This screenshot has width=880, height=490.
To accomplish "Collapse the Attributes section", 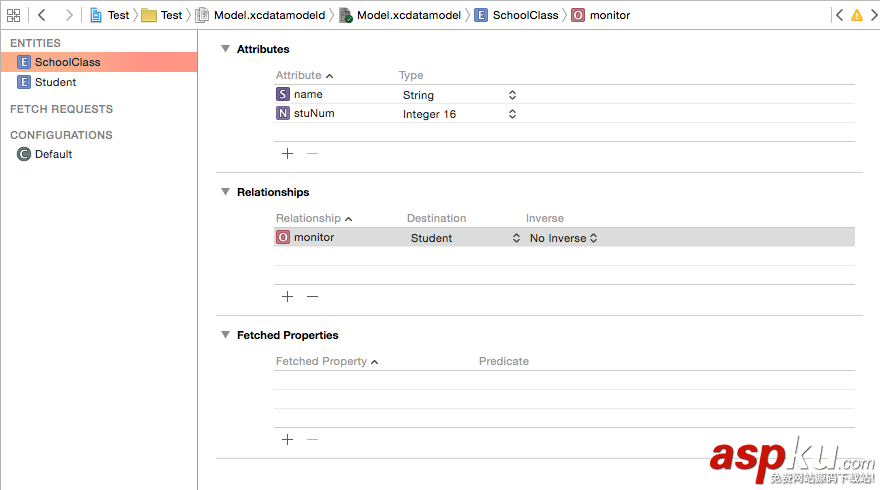I will click(225, 49).
